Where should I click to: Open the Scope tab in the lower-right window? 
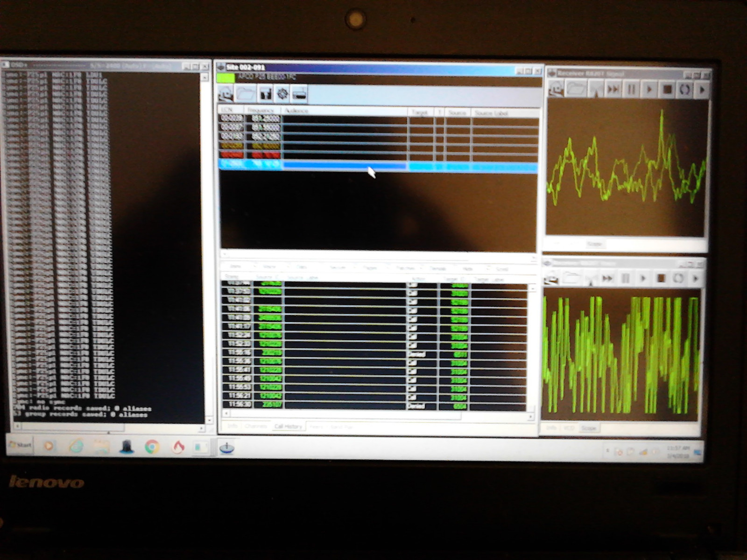(x=589, y=427)
